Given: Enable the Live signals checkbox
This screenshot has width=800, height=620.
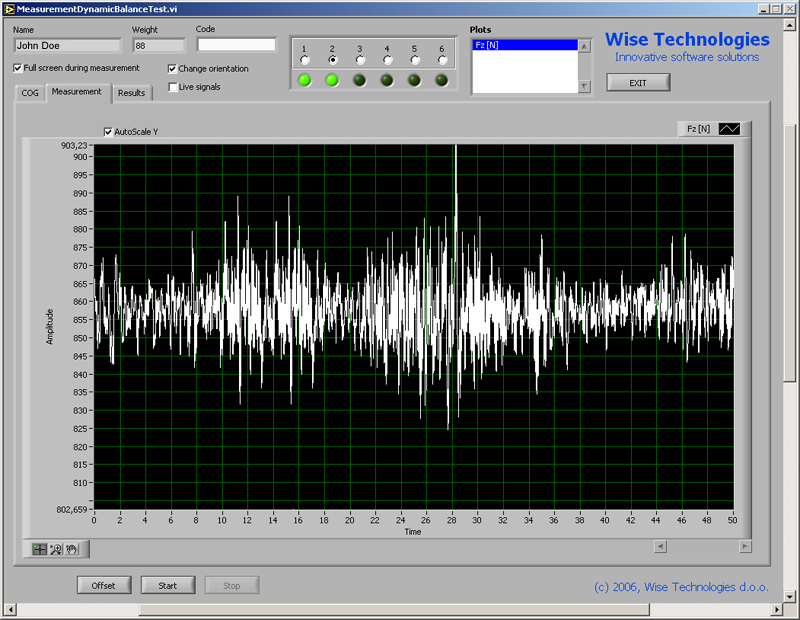Looking at the screenshot, I should click(x=173, y=87).
